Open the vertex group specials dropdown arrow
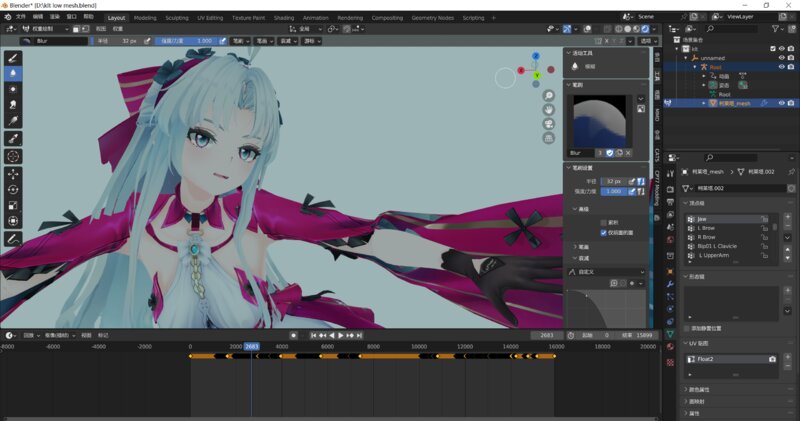The image size is (800, 421). 787,238
